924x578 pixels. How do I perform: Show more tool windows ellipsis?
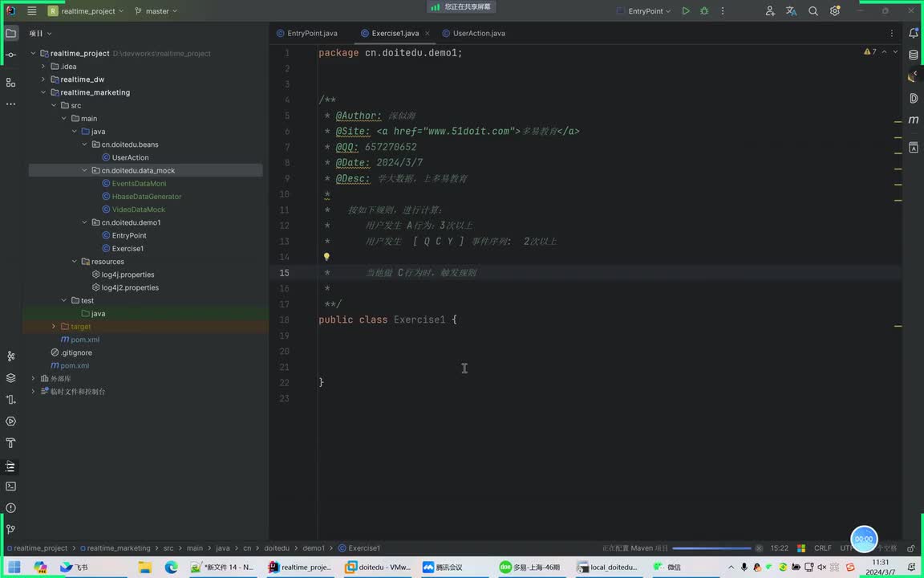10,104
